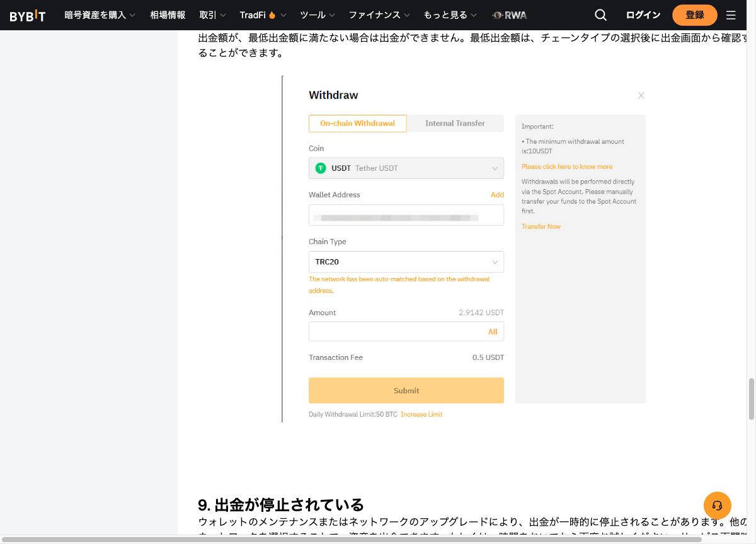Open the orange support headset chat icon

[x=717, y=506]
